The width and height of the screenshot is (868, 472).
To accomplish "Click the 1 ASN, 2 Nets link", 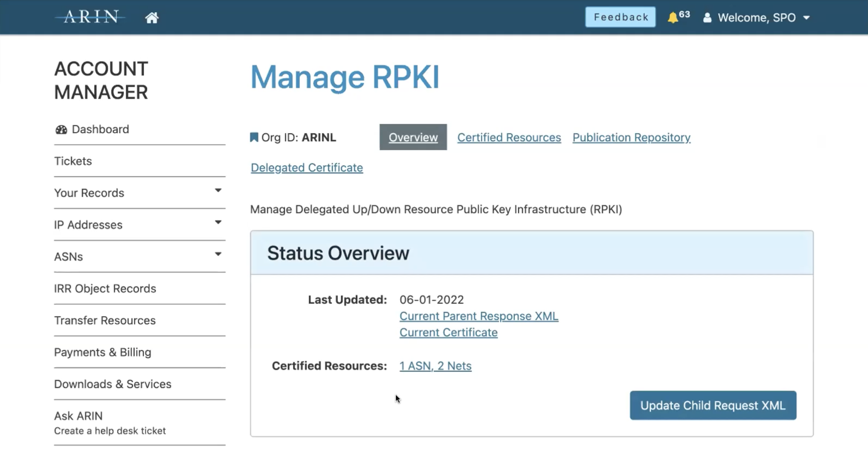I will pyautogui.click(x=435, y=366).
